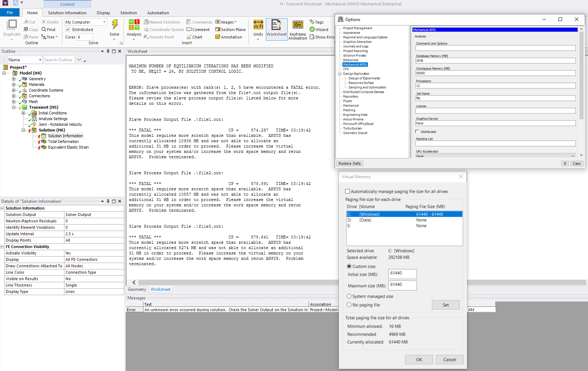
Task: Launch the Wizard tool
Action: click(319, 30)
